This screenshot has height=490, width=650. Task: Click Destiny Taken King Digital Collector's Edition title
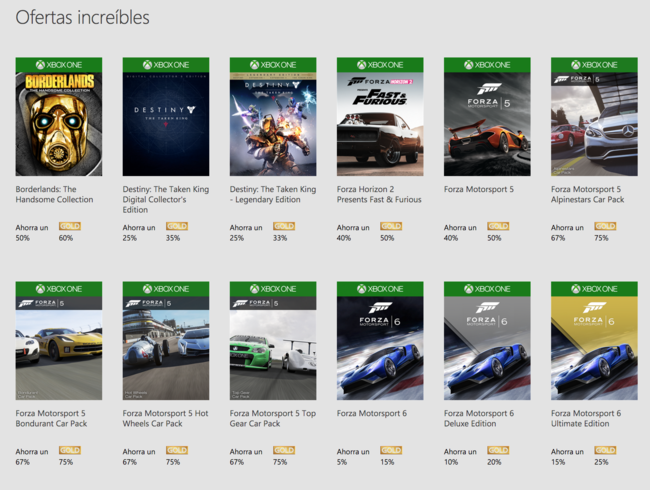[x=166, y=199]
